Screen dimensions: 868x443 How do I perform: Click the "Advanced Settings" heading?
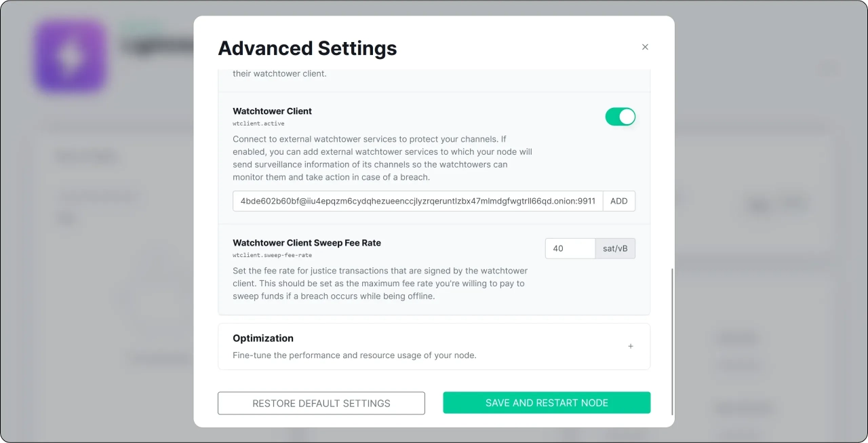[x=307, y=48]
